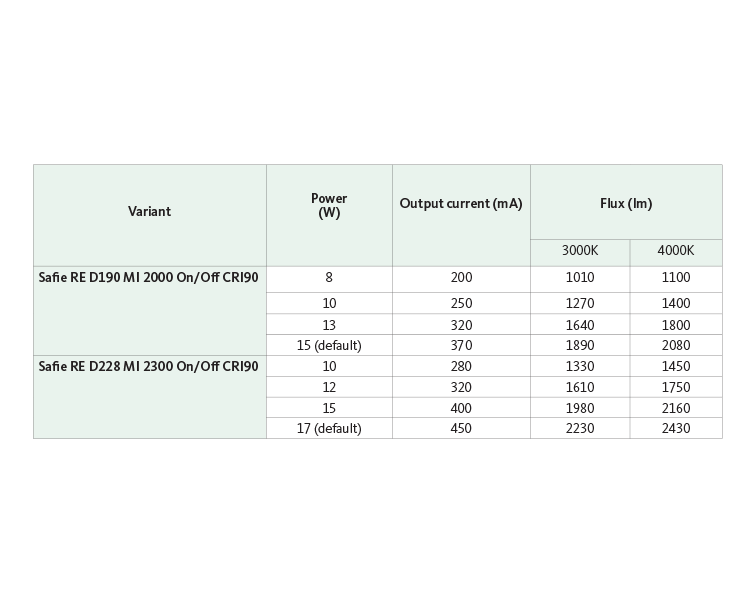Select the 1890 flux cell
This screenshot has width=756, height=605.
[580, 346]
